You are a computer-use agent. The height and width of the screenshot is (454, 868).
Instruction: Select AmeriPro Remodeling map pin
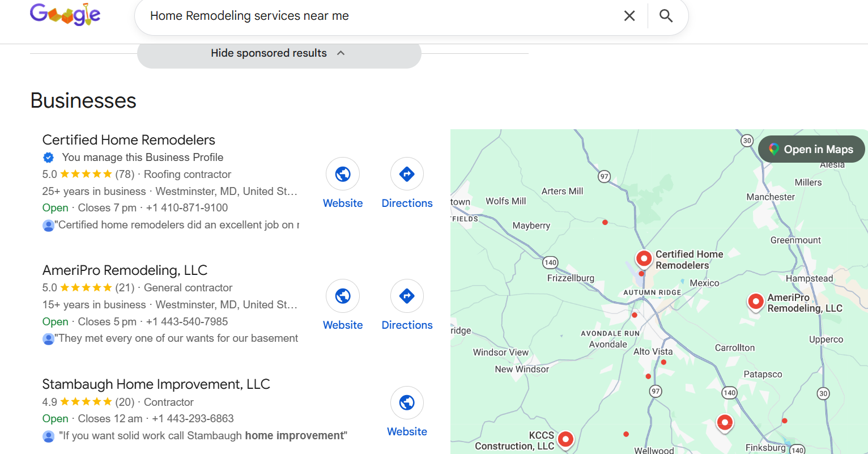755,302
